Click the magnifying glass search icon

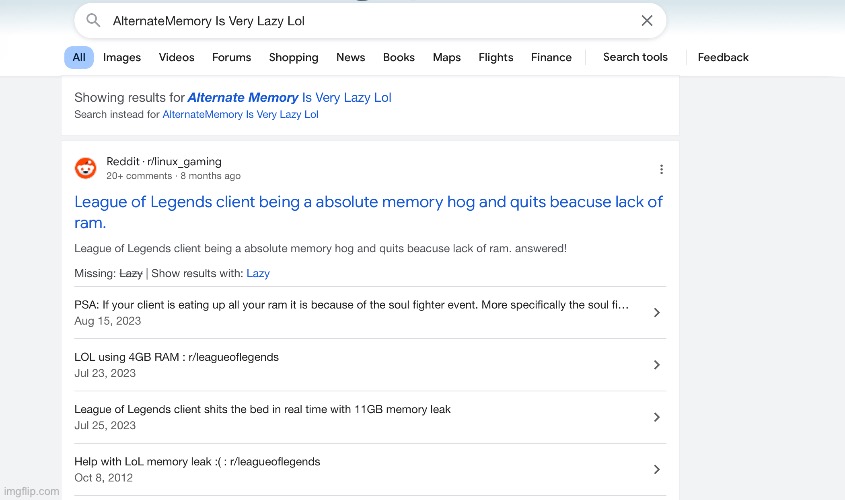pyautogui.click(x=94, y=20)
